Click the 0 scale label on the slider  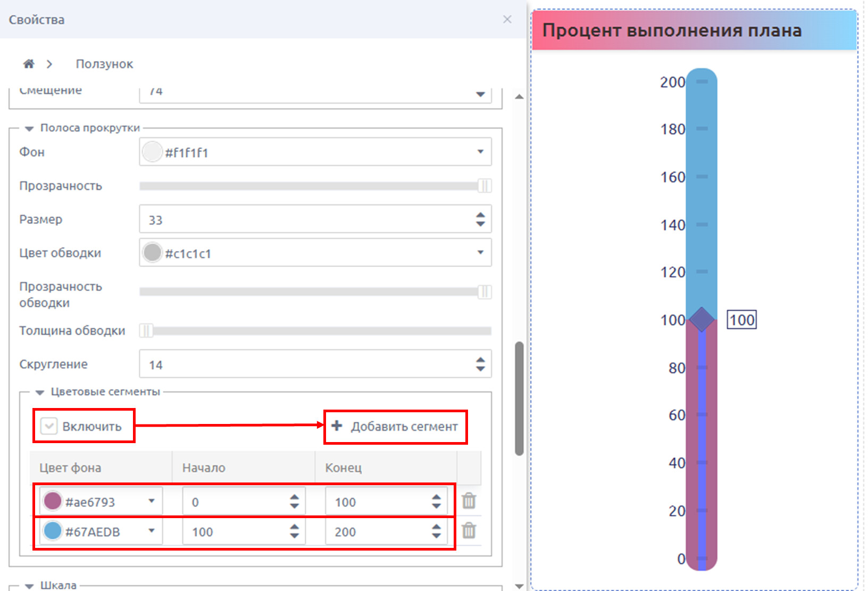(681, 559)
